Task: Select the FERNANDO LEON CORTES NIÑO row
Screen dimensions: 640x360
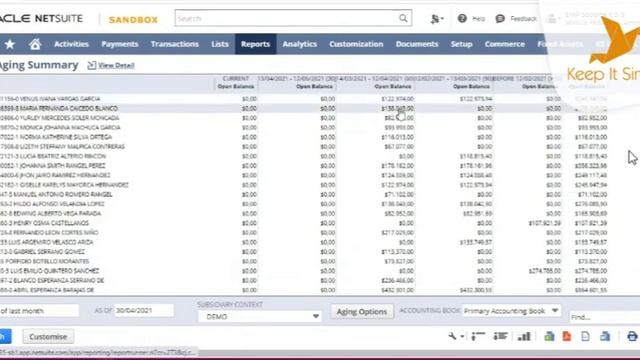Action: pos(304,233)
